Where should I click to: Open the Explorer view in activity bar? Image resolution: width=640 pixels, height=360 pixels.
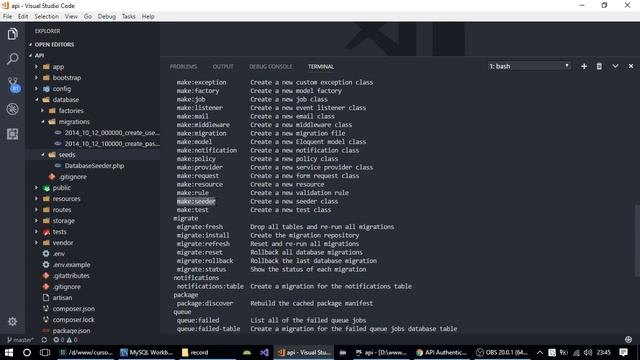click(x=12, y=34)
